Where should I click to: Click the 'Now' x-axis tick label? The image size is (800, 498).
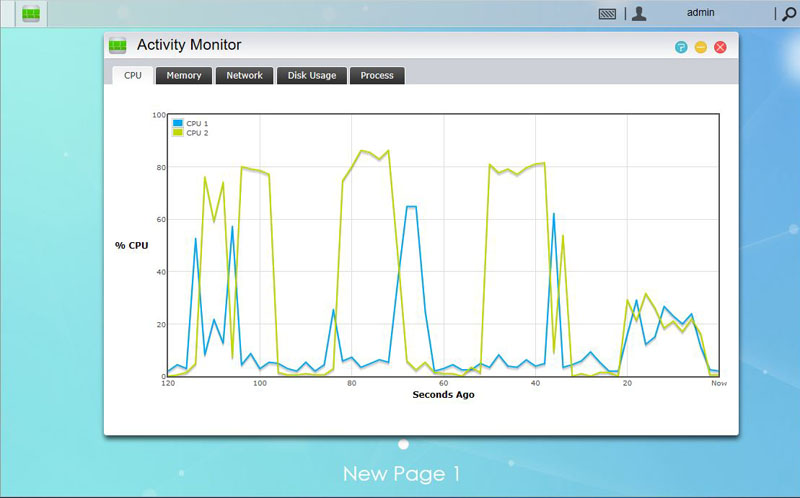[x=719, y=383]
